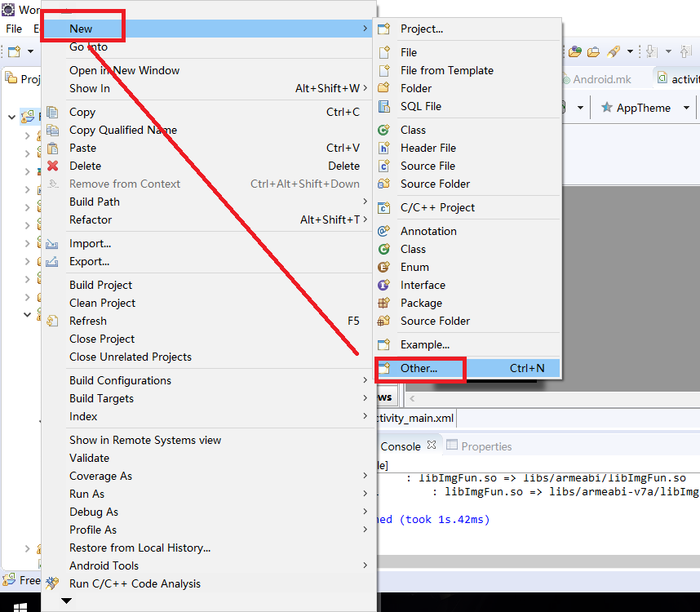Screen dimensions: 700x612
Task: Select the Source File icon entry
Action: point(467,166)
